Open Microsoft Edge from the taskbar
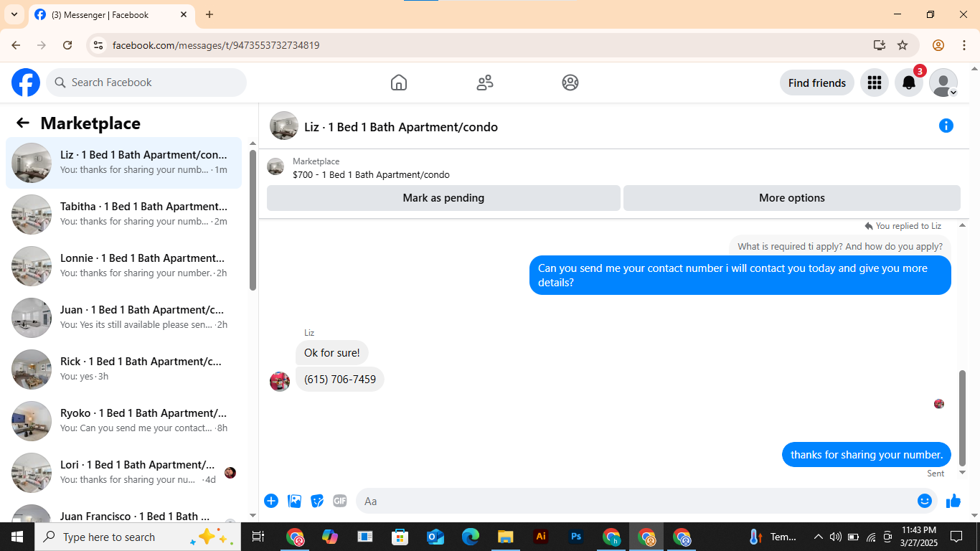This screenshot has width=980, height=551. tap(471, 537)
